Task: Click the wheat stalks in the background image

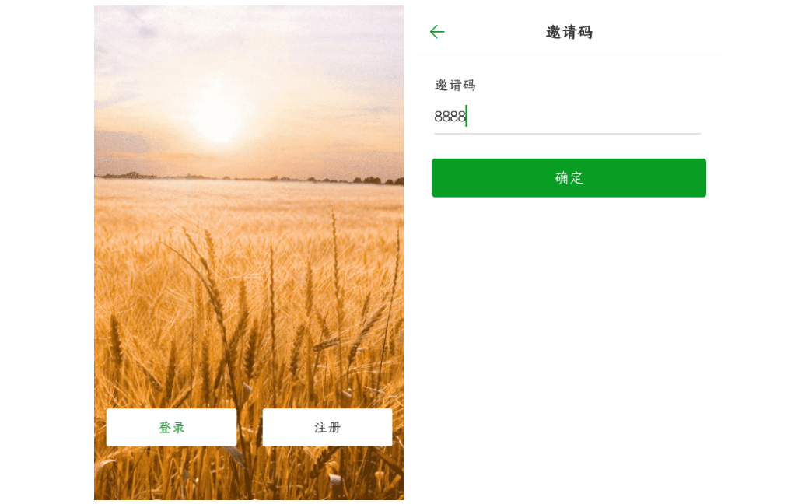Action: point(249,331)
